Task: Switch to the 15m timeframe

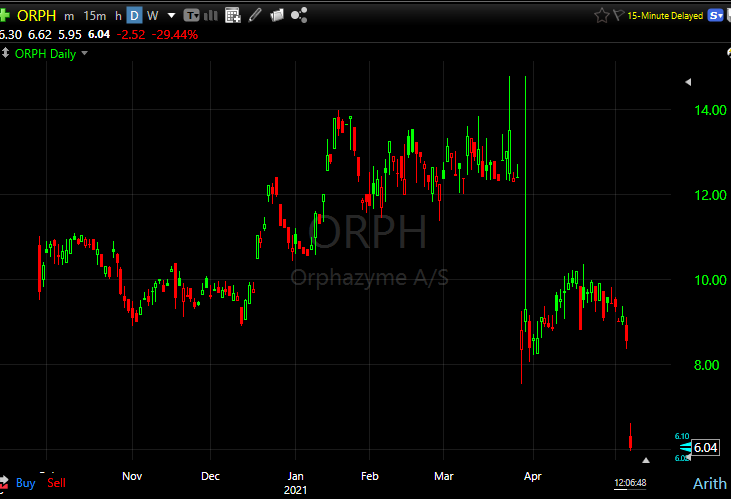Action: click(95, 16)
